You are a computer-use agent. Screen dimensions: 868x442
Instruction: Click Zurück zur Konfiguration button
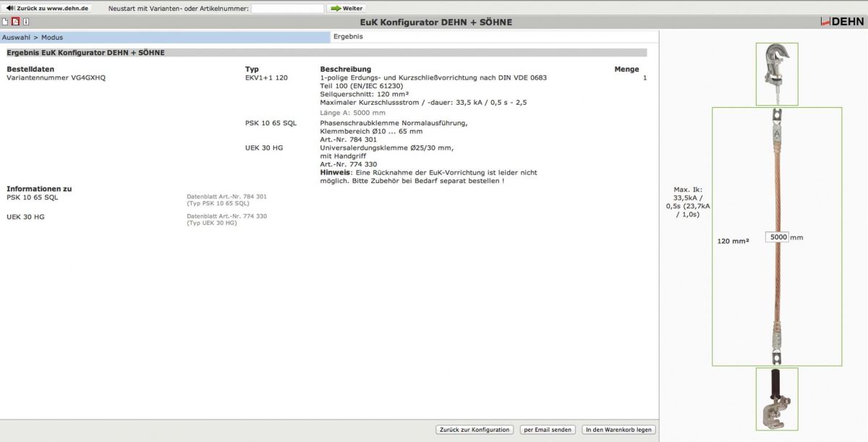pyautogui.click(x=475, y=430)
